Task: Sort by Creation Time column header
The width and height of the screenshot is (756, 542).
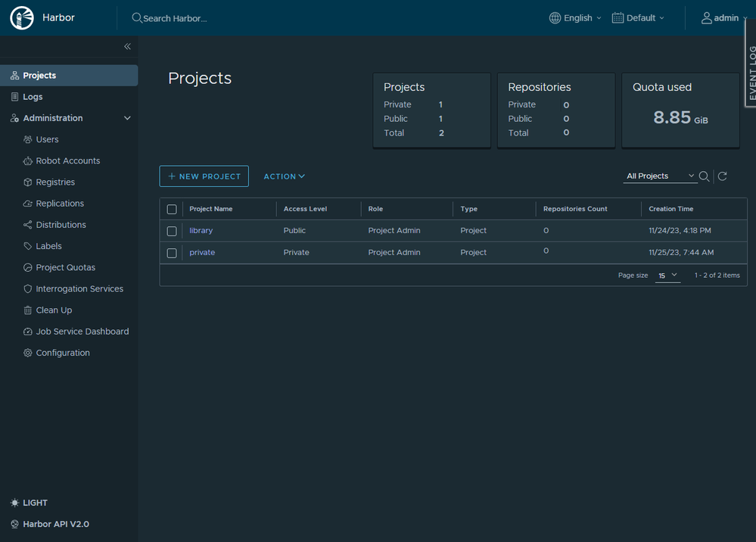Action: coord(670,209)
